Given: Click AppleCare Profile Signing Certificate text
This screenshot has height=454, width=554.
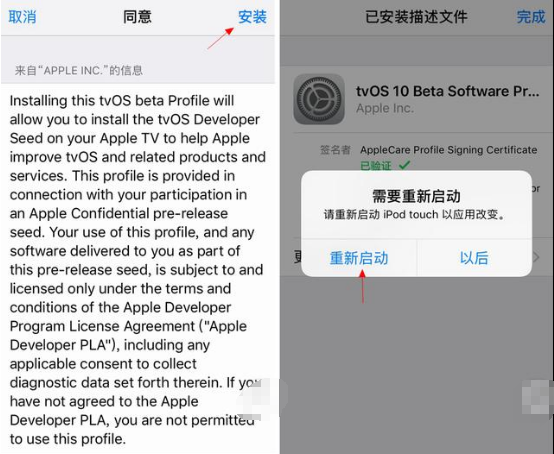Looking at the screenshot, I should pos(449,150).
